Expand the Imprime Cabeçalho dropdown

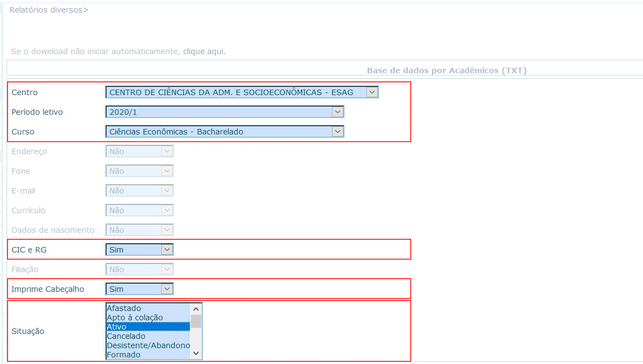pyautogui.click(x=139, y=289)
